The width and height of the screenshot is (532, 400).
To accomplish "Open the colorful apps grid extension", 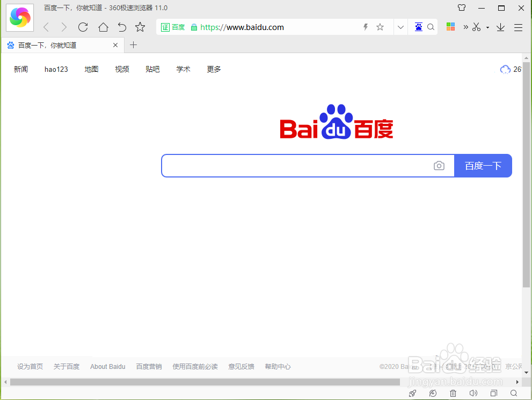I will click(450, 27).
